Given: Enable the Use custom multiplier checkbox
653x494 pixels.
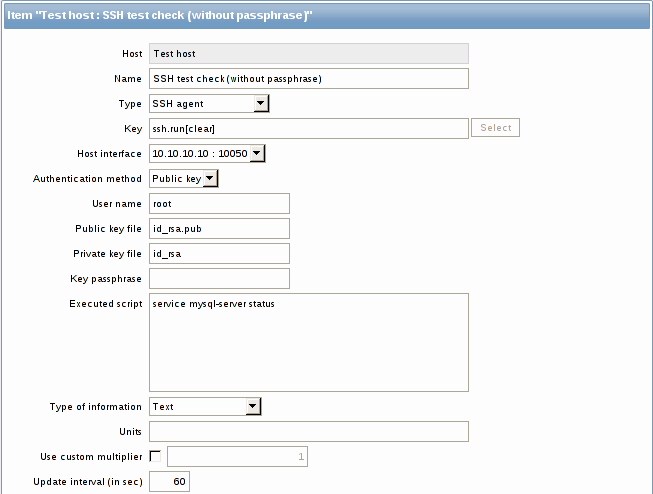Looking at the screenshot, I should [155, 456].
